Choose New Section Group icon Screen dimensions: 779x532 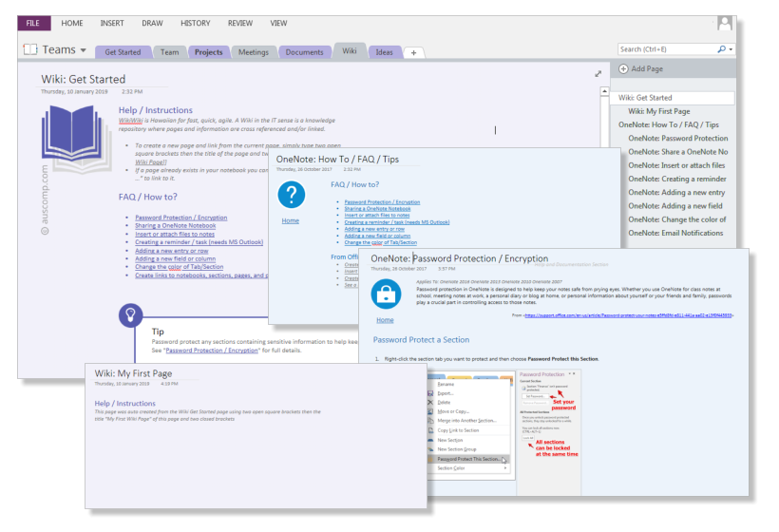click(430, 449)
